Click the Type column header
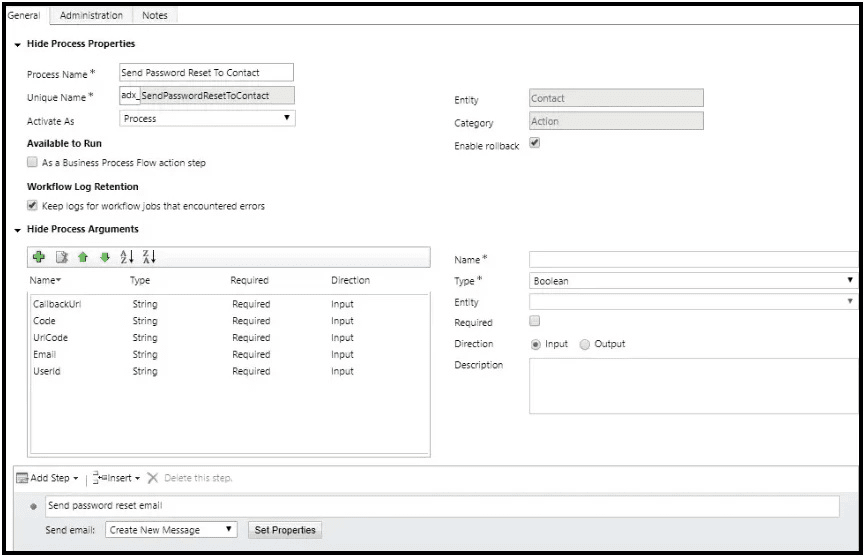 pos(140,280)
